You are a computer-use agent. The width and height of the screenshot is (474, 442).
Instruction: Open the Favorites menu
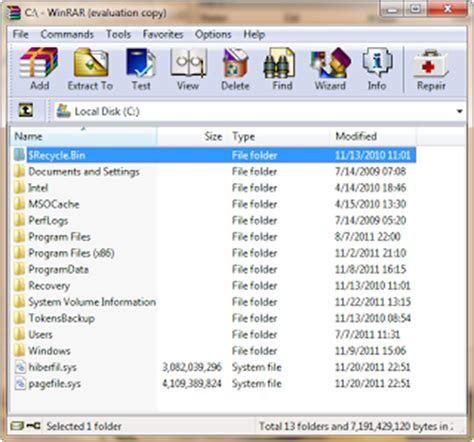163,34
